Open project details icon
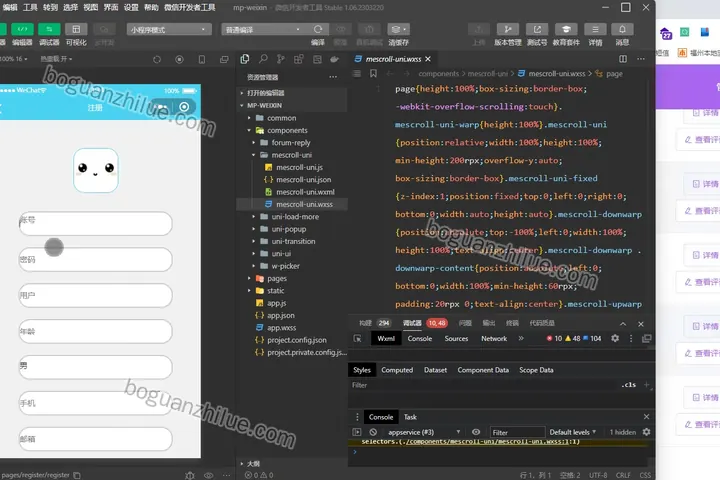Viewport: 720px width, 480px height. [595, 29]
